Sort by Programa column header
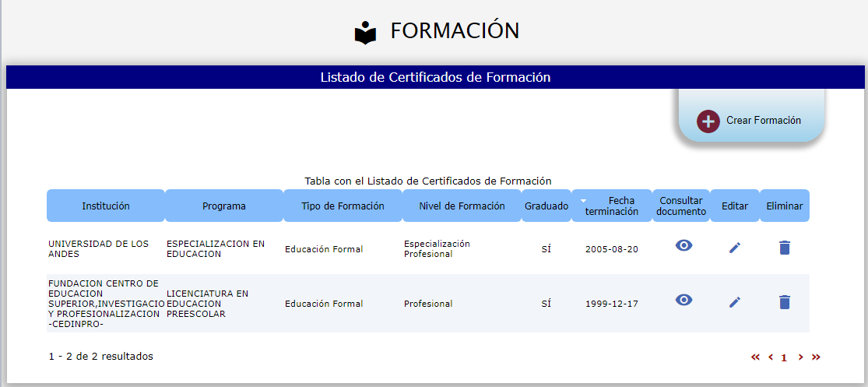 click(x=224, y=206)
